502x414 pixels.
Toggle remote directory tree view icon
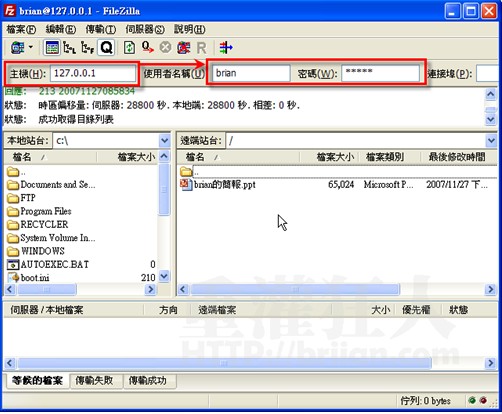(x=88, y=48)
